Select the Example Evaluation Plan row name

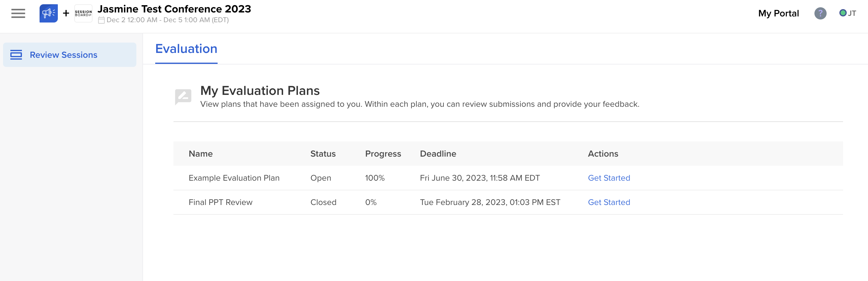234,178
